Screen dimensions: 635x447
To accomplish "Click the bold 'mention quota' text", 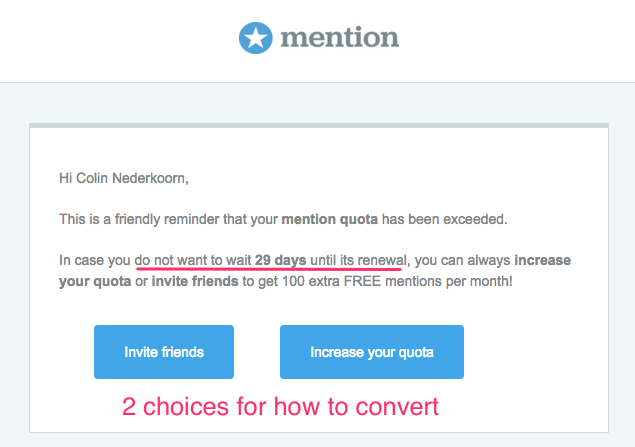I will [330, 219].
